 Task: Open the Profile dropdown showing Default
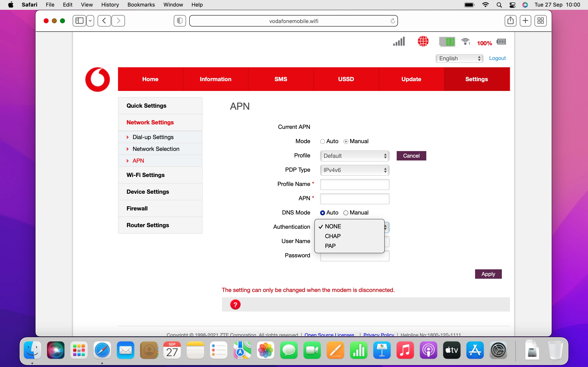(x=354, y=156)
